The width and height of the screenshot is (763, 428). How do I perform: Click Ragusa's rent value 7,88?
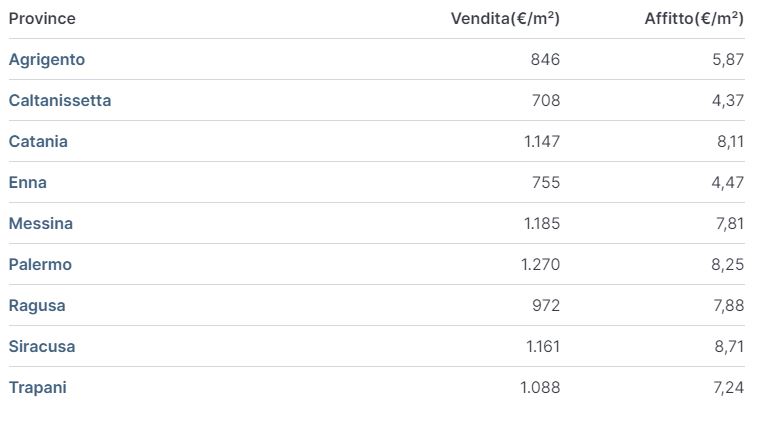(728, 306)
